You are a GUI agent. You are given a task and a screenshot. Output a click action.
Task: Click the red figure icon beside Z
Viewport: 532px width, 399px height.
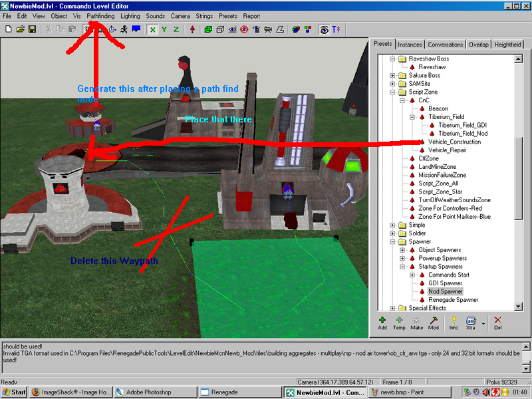[193, 29]
